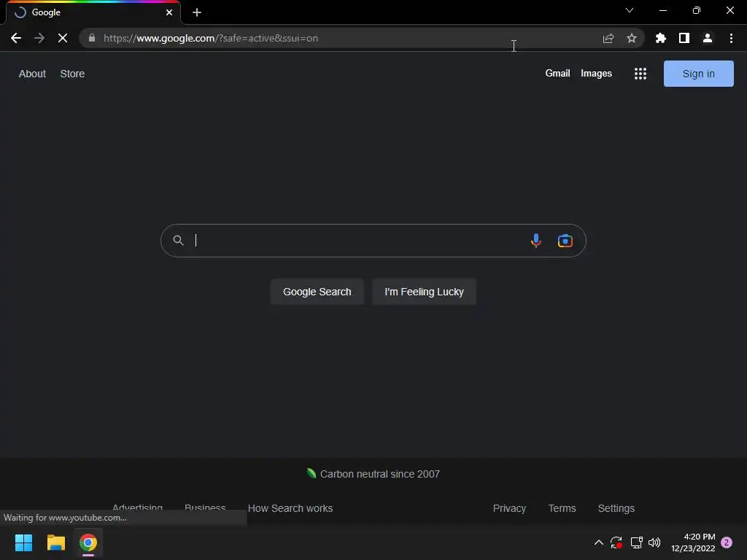Open the Images link
Screen dimensions: 747x560
pos(596,74)
